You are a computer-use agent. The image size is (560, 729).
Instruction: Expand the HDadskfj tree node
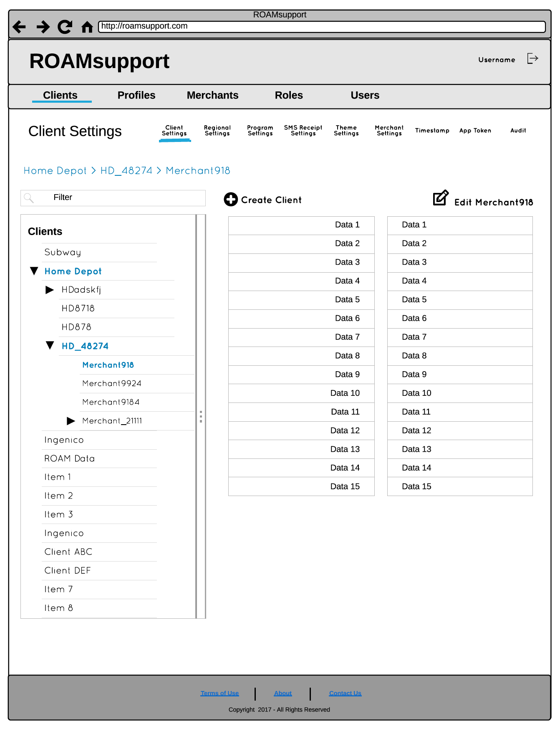[x=50, y=290]
